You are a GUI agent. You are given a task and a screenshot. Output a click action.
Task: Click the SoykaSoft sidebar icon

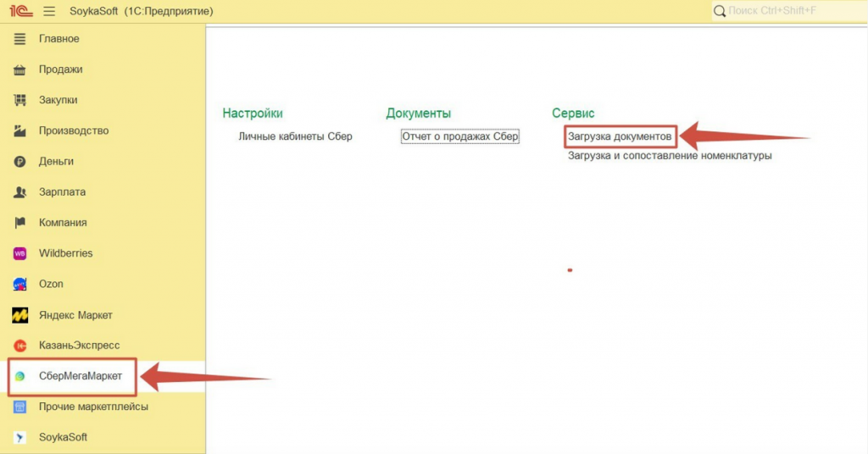click(20, 438)
